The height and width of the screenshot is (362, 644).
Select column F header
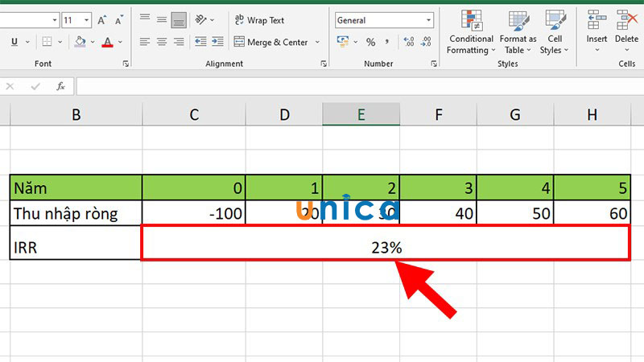point(438,114)
